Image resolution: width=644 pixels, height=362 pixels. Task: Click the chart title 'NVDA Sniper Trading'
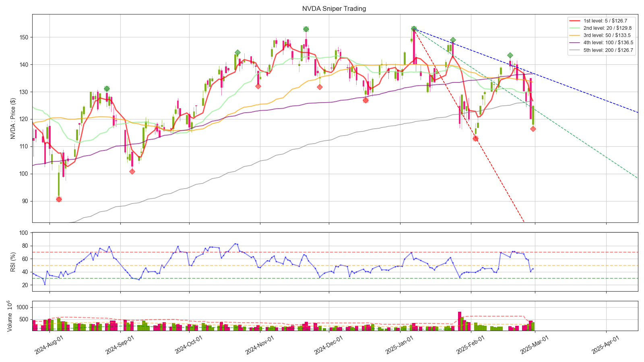tap(334, 8)
